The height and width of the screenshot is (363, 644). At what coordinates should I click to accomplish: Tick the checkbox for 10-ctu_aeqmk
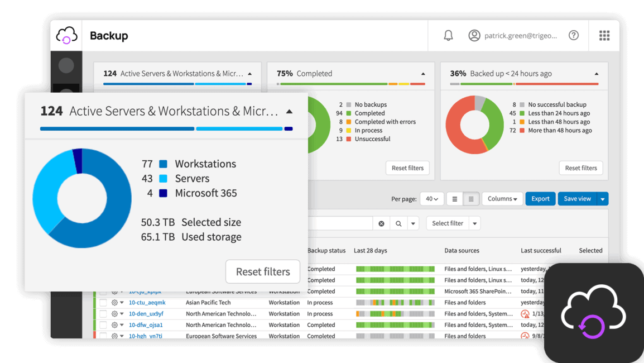[x=103, y=303]
